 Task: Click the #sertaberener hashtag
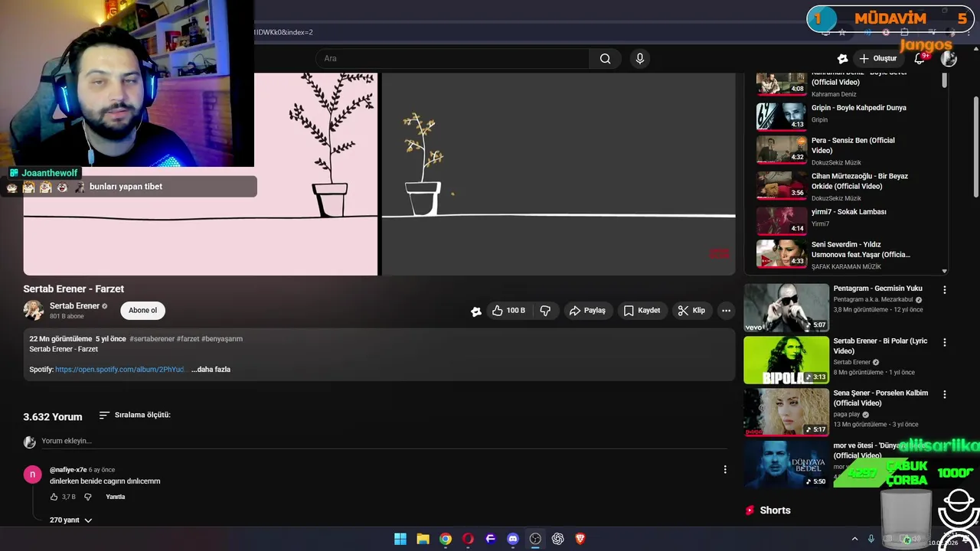point(152,338)
